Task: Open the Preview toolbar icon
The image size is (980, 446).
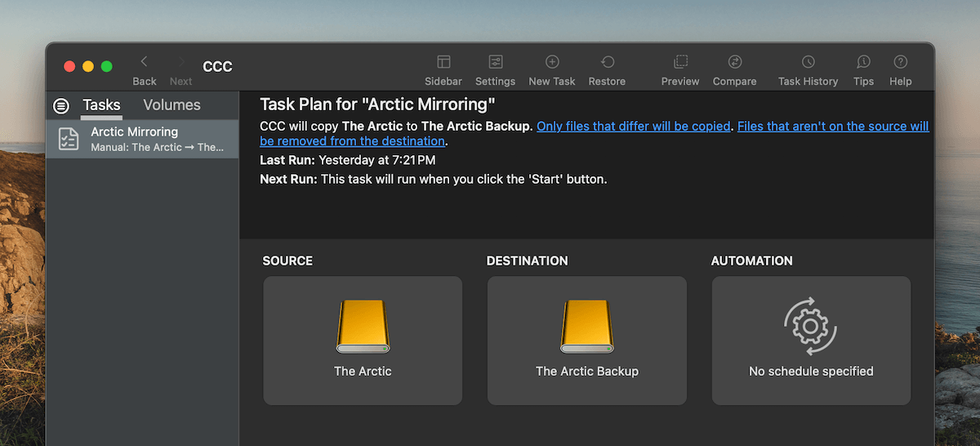Action: pyautogui.click(x=680, y=63)
